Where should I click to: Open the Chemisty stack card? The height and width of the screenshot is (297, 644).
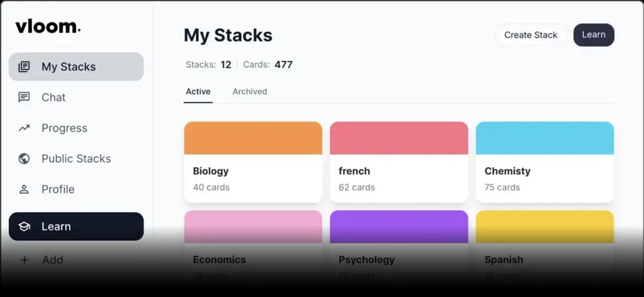[x=544, y=178]
